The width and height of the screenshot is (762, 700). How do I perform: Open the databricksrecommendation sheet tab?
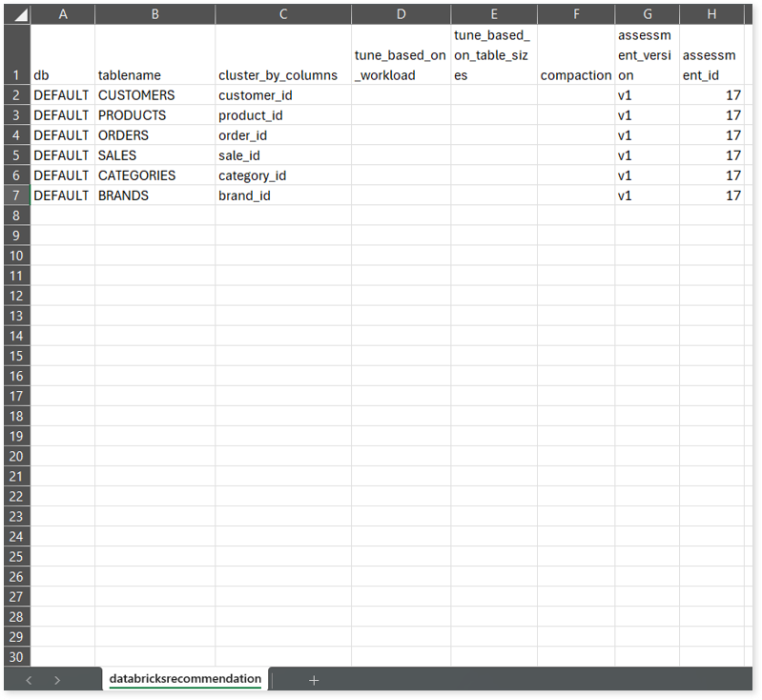(185, 679)
